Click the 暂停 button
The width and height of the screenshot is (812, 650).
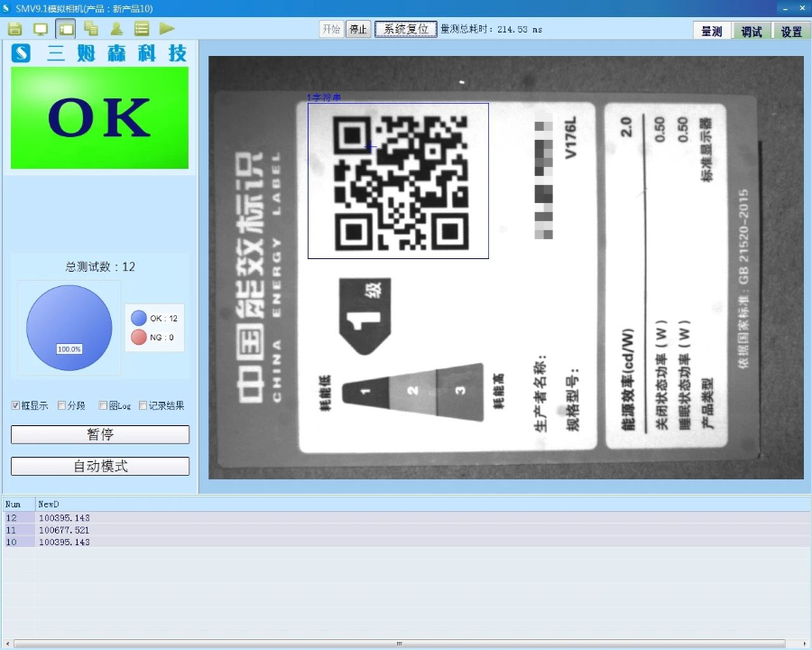point(100,434)
